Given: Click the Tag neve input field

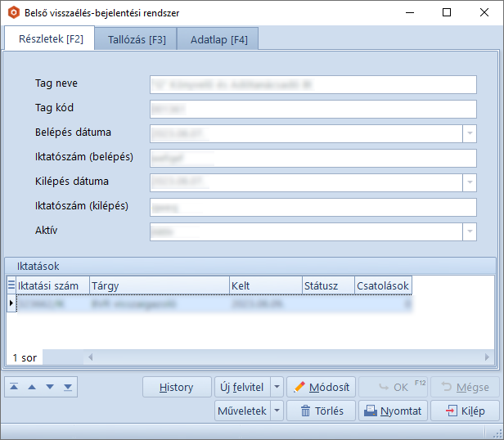Looking at the screenshot, I should point(313,84).
